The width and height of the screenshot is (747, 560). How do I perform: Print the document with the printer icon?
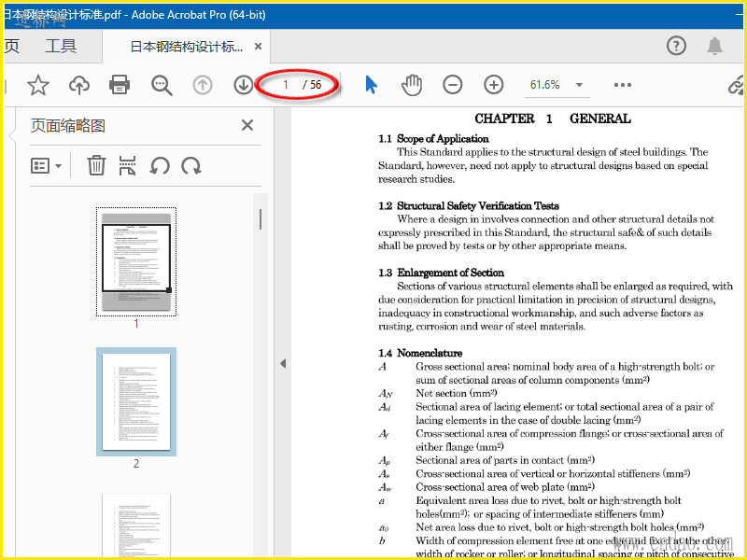click(120, 85)
